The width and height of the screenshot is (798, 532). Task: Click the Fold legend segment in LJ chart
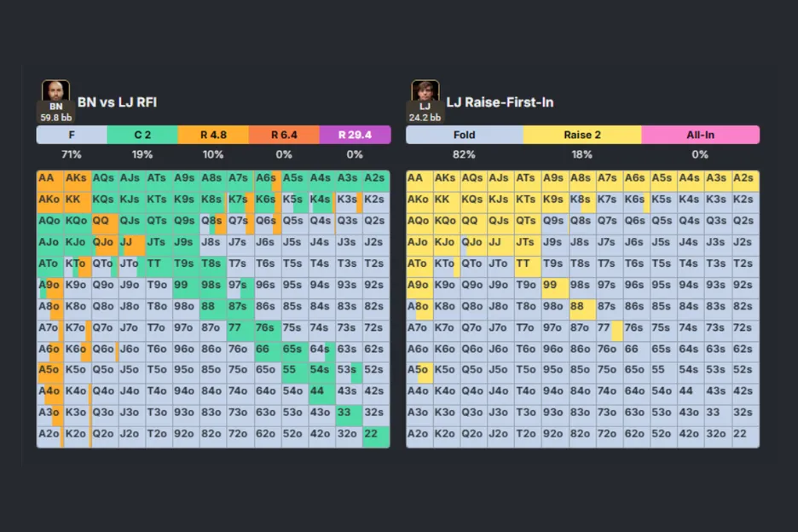point(464,135)
